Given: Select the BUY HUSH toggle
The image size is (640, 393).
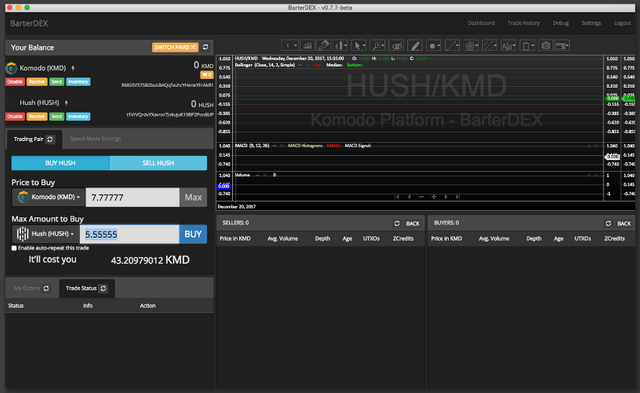Looking at the screenshot, I should tap(60, 163).
